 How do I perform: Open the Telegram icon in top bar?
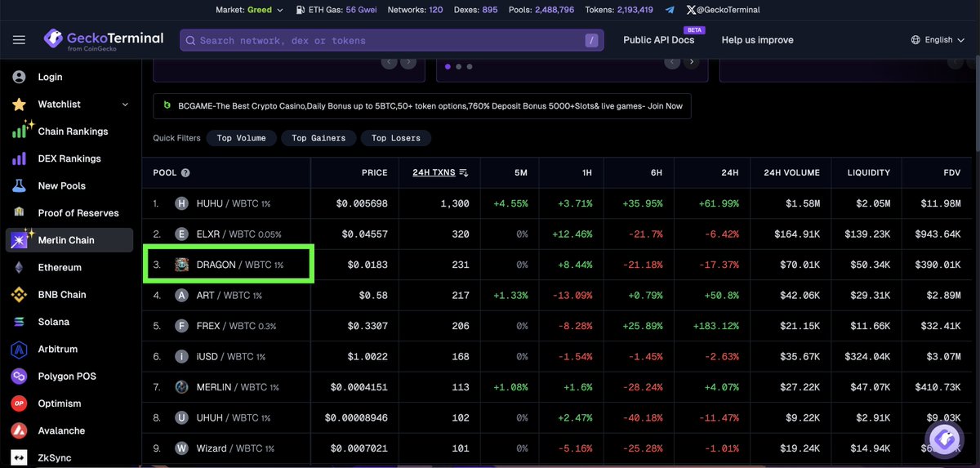[670, 10]
